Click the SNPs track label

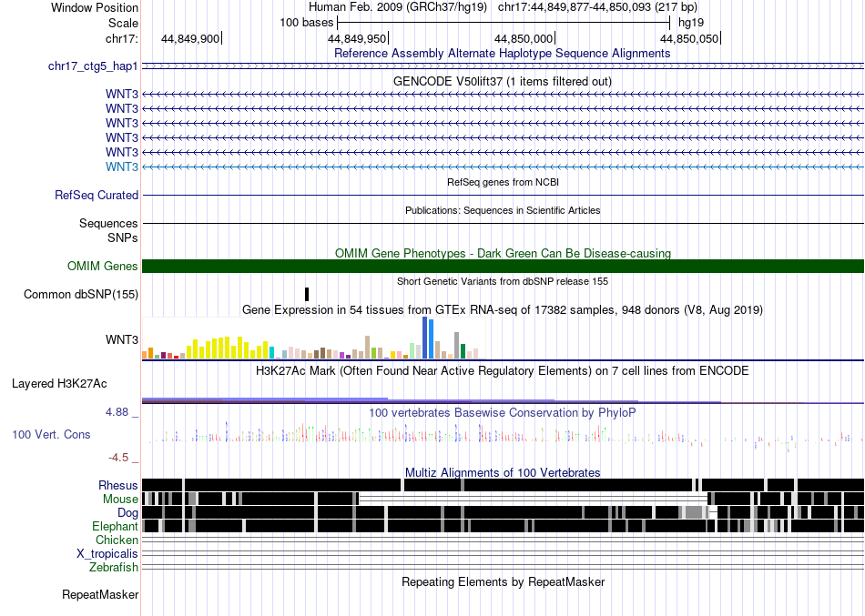[x=123, y=237]
